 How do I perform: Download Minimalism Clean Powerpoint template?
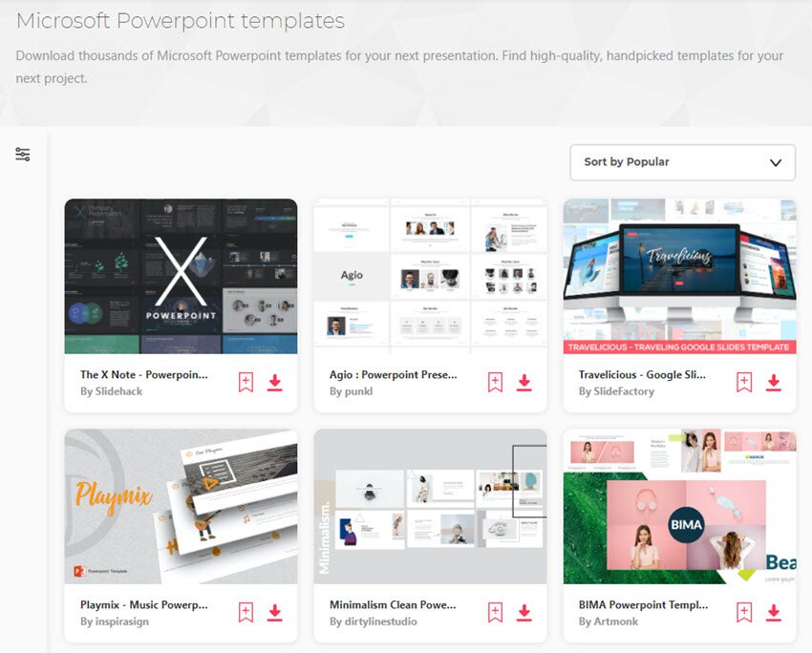tap(524, 613)
